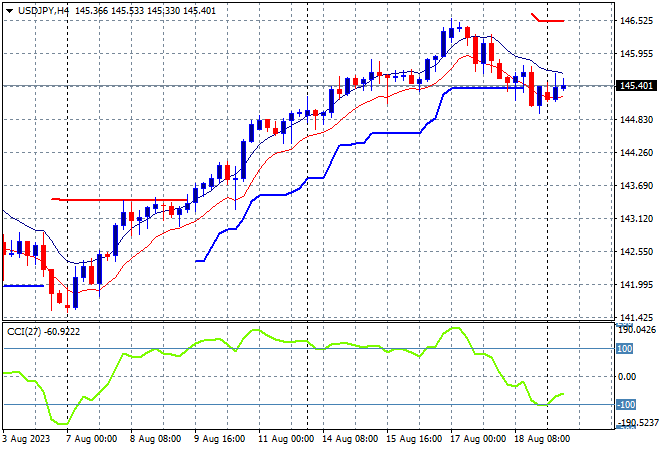660x450 pixels.
Task: Select the 11 Aug 00:00 time label
Action: pyautogui.click(x=286, y=439)
